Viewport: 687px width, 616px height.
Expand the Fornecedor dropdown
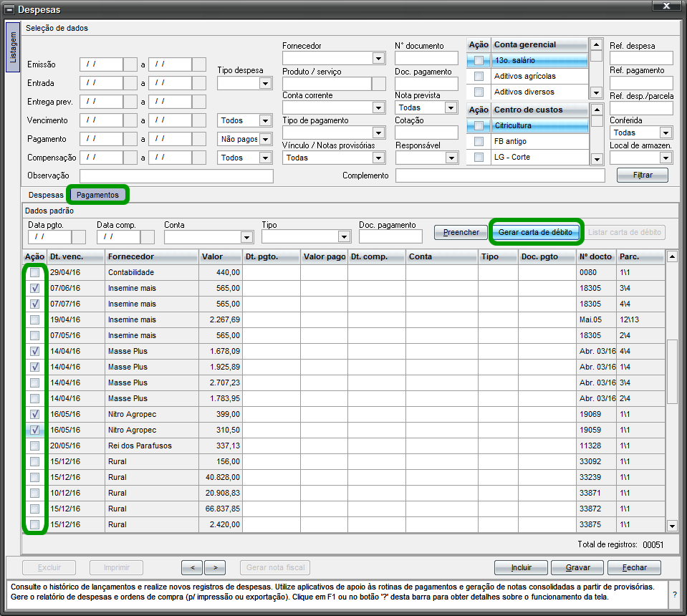tap(378, 58)
